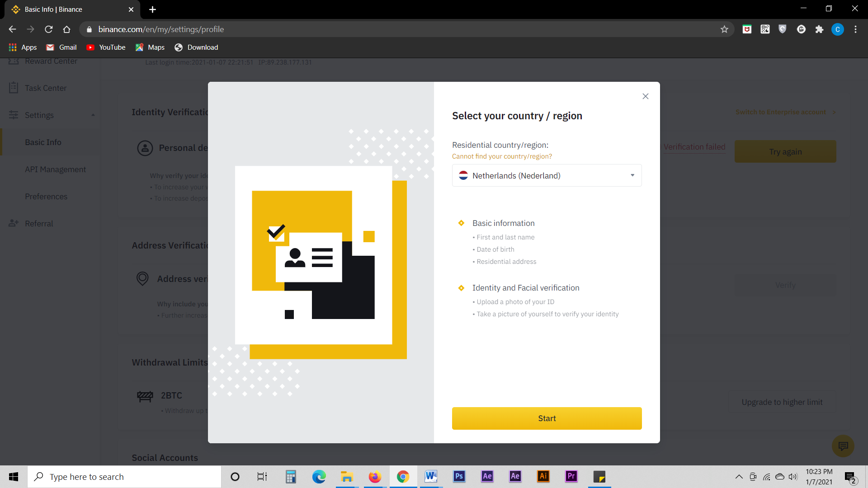This screenshot has width=868, height=488.
Task: Open the QR code extension icon
Action: [765, 29]
